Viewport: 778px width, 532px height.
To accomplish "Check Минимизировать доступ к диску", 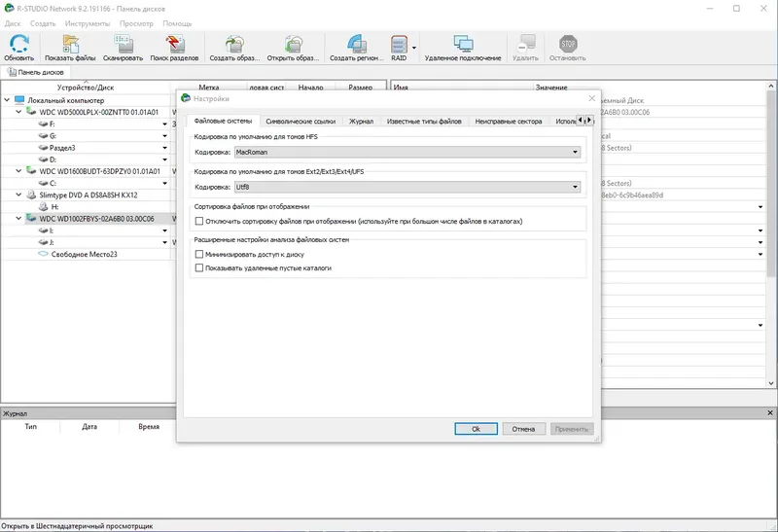I will tap(199, 254).
